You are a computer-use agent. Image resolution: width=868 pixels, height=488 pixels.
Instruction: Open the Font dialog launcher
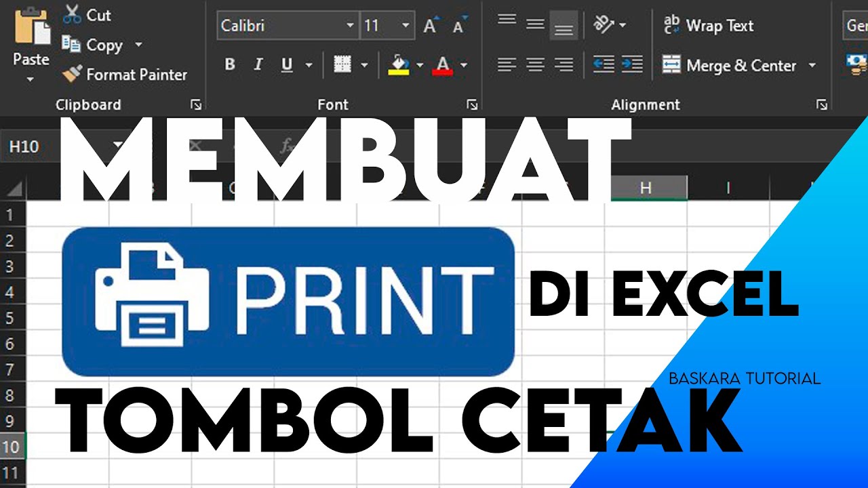click(473, 104)
